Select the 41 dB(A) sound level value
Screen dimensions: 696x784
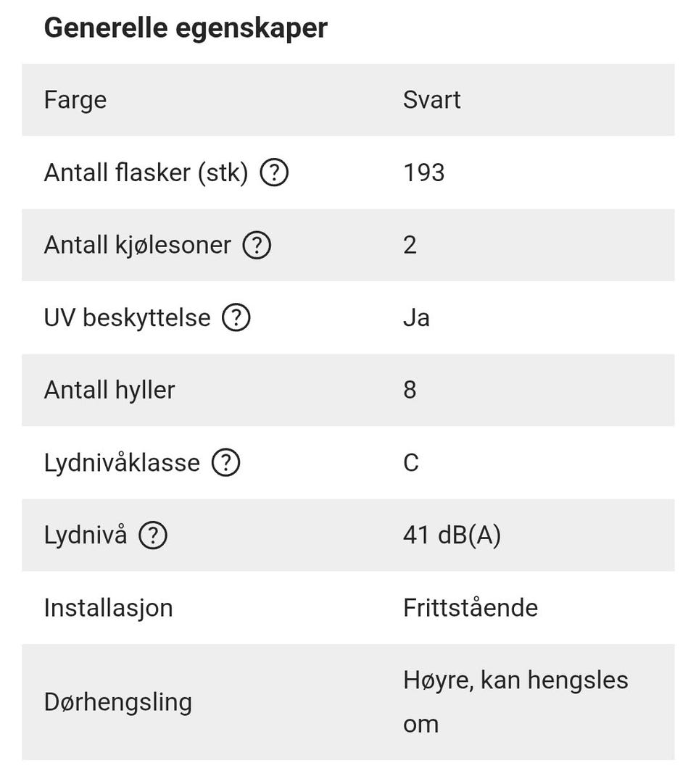(452, 535)
